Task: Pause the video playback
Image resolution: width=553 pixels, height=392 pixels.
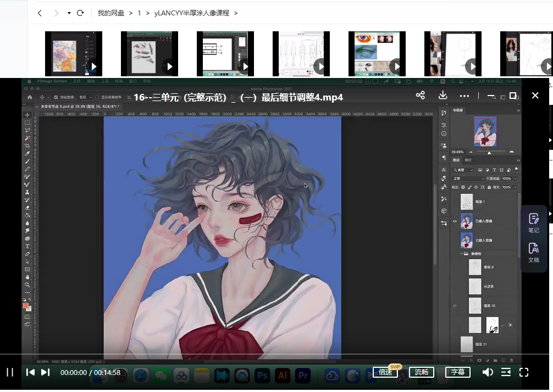Action: tap(10, 372)
